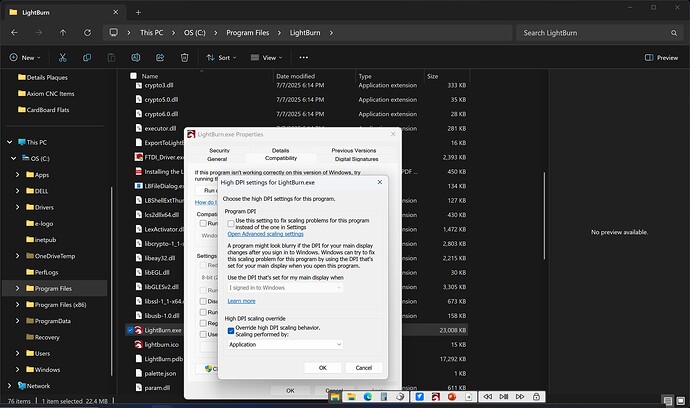Viewport: 690px width, 408px height.
Task: Click the play/pause media button
Action: 504,397
